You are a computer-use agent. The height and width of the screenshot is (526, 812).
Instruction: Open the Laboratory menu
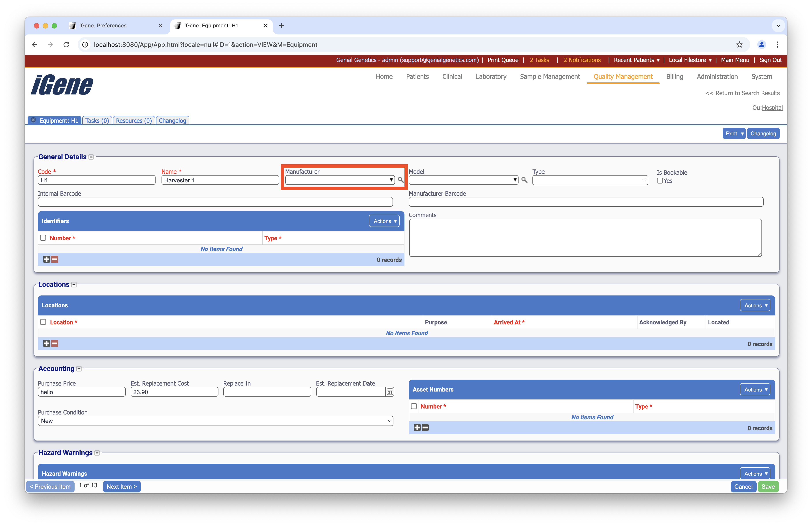[x=491, y=76]
